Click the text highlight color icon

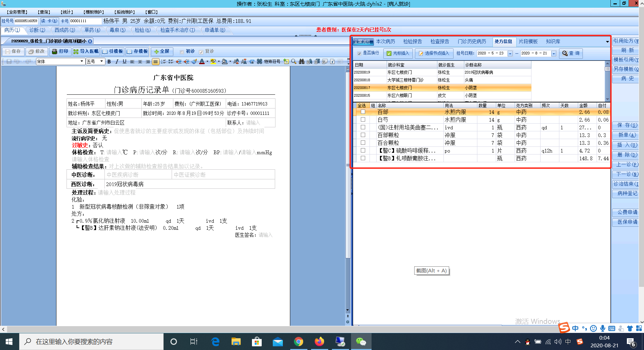pos(213,61)
